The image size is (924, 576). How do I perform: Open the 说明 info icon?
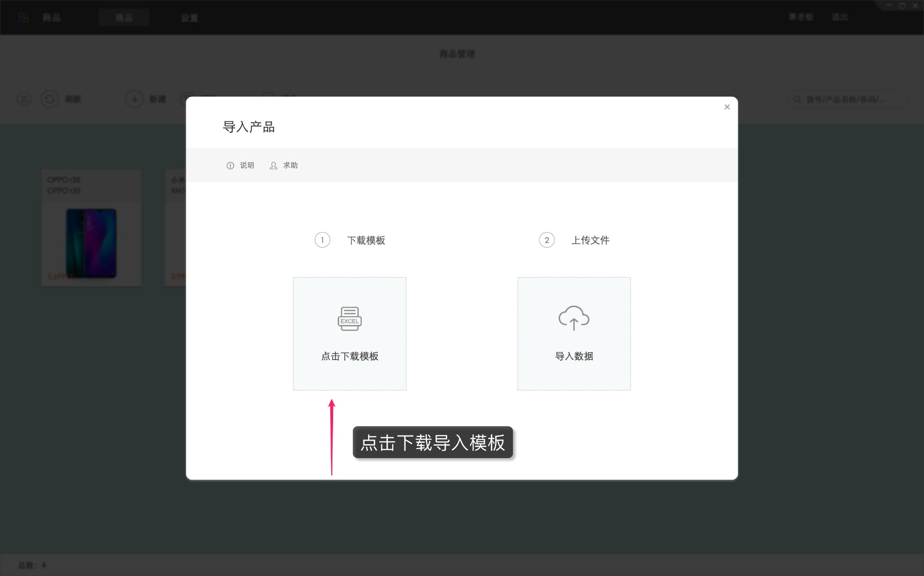click(x=230, y=165)
